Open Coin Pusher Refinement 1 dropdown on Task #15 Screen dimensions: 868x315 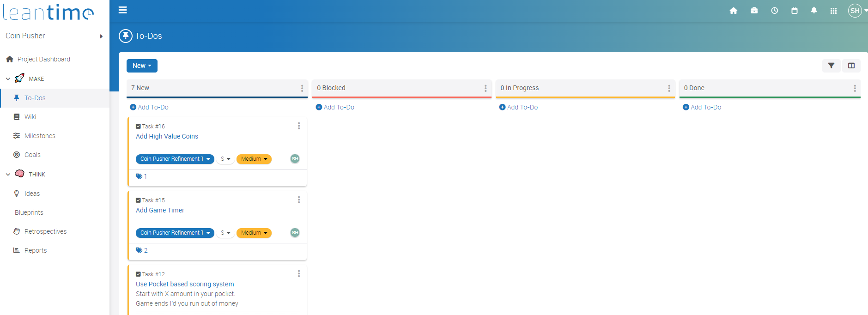click(x=175, y=233)
